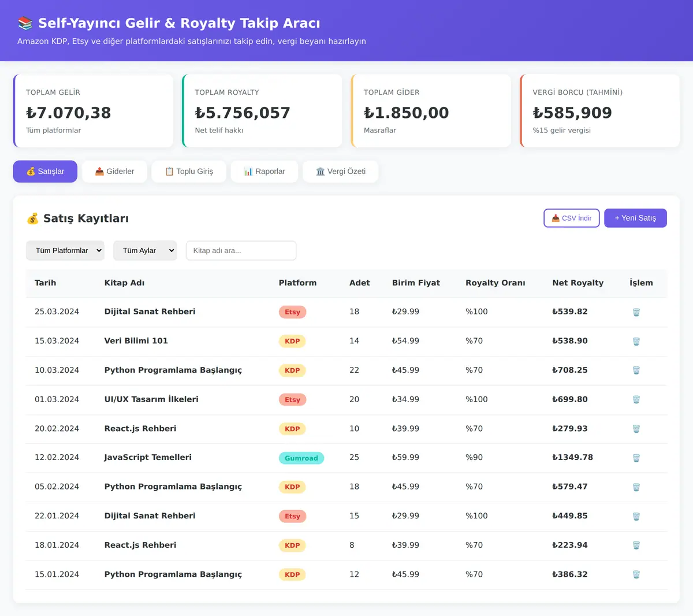Click the Vergi Borcu (Tahmini) card

(600, 110)
